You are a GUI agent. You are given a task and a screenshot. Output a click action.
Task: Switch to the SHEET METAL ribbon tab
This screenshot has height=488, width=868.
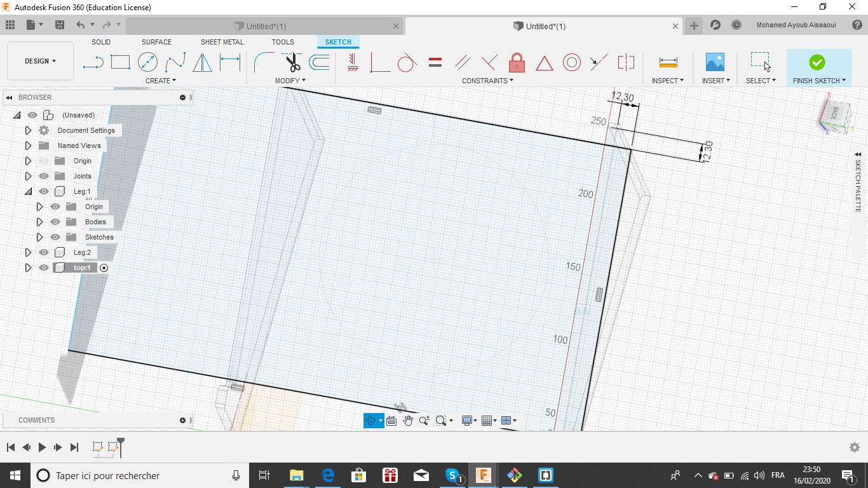pyautogui.click(x=222, y=42)
